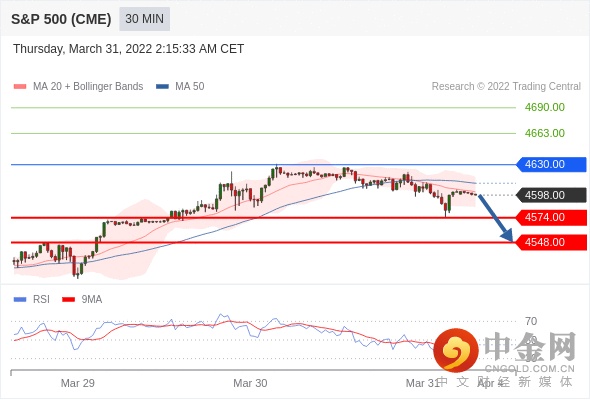Toggle the RSI legend entry
The image size is (590, 400).
(32, 300)
